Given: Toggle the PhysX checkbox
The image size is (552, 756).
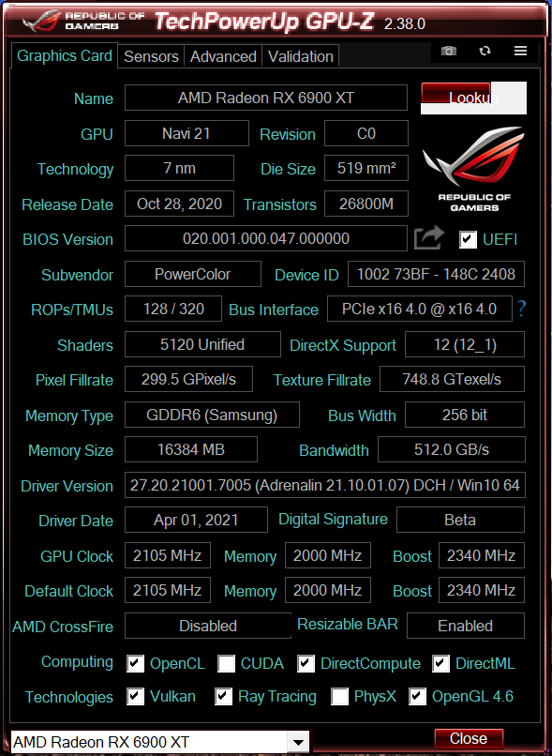Looking at the screenshot, I should pyautogui.click(x=339, y=696).
